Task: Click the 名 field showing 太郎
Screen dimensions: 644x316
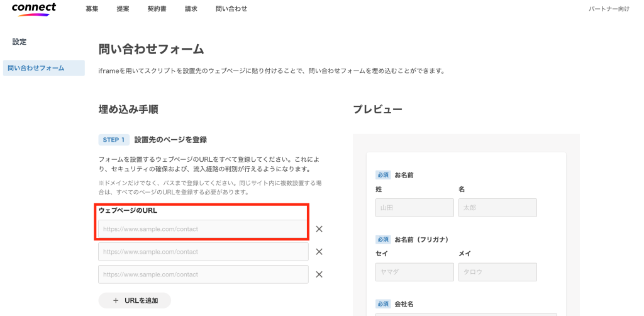Action: coord(497,208)
